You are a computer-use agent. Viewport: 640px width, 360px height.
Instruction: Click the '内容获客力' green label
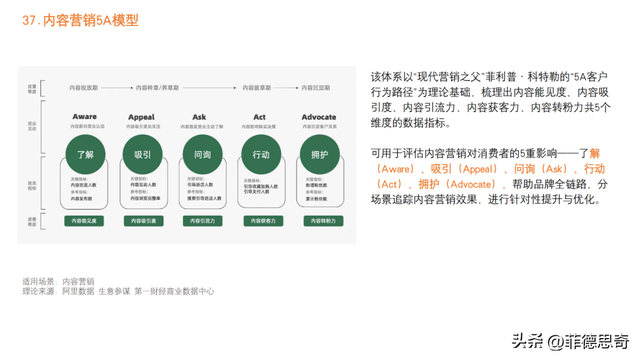263,221
